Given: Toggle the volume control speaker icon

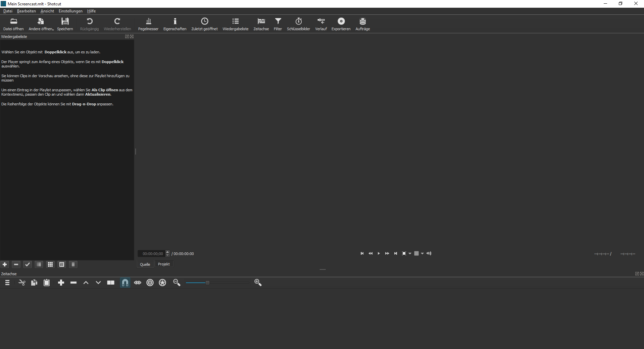Looking at the screenshot, I should point(429,253).
